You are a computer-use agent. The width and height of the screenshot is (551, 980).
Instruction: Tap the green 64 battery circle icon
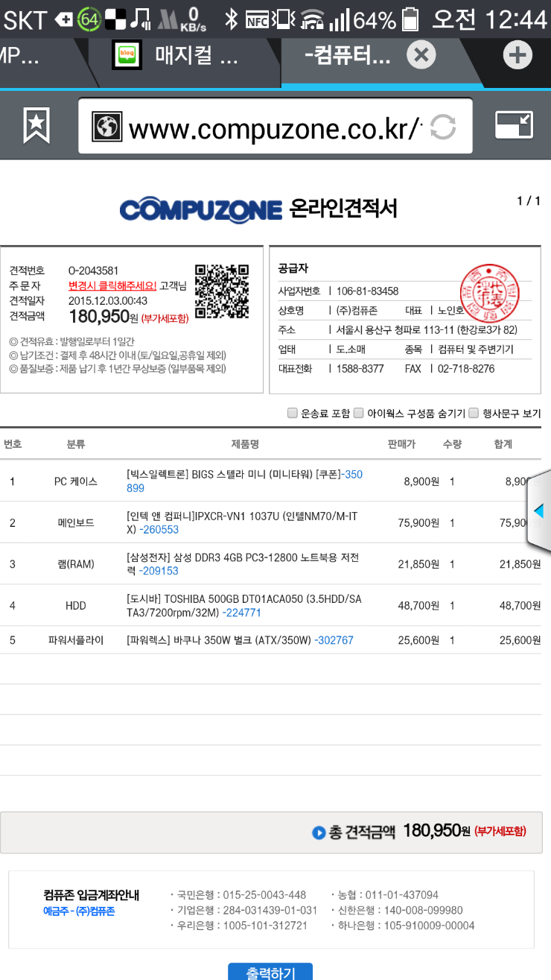pos(89,19)
